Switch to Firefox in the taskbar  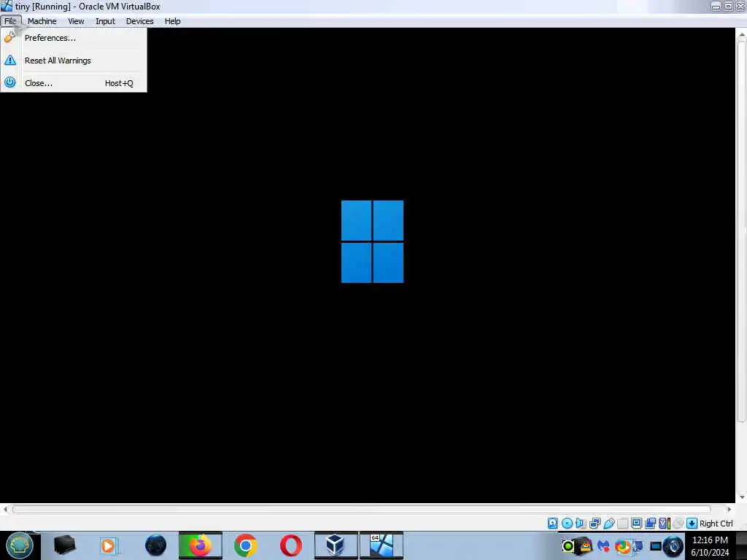point(200,545)
